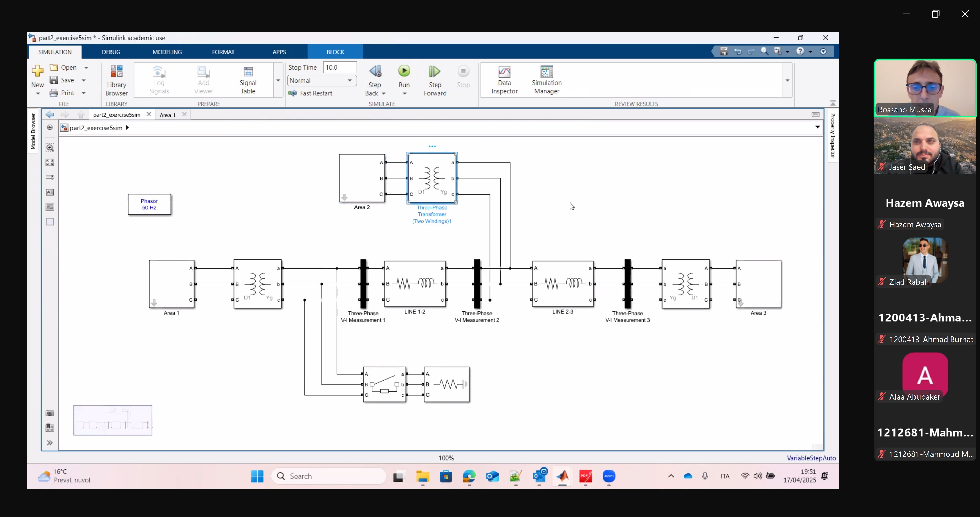Open the Help question mark icon
980x517 pixels.
point(800,51)
